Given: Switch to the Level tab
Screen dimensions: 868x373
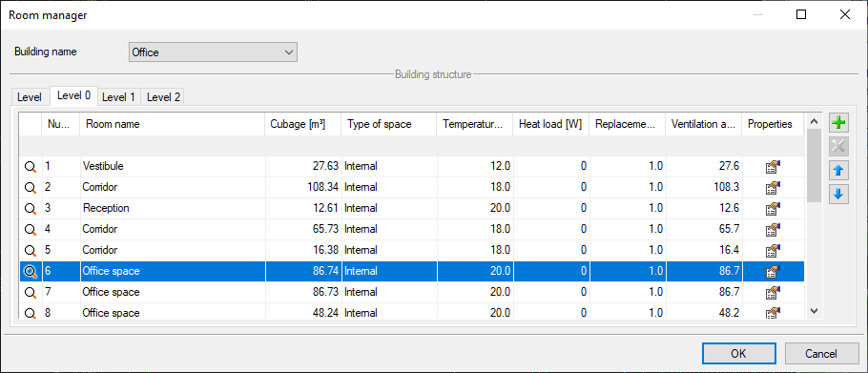Looking at the screenshot, I should pos(30,97).
